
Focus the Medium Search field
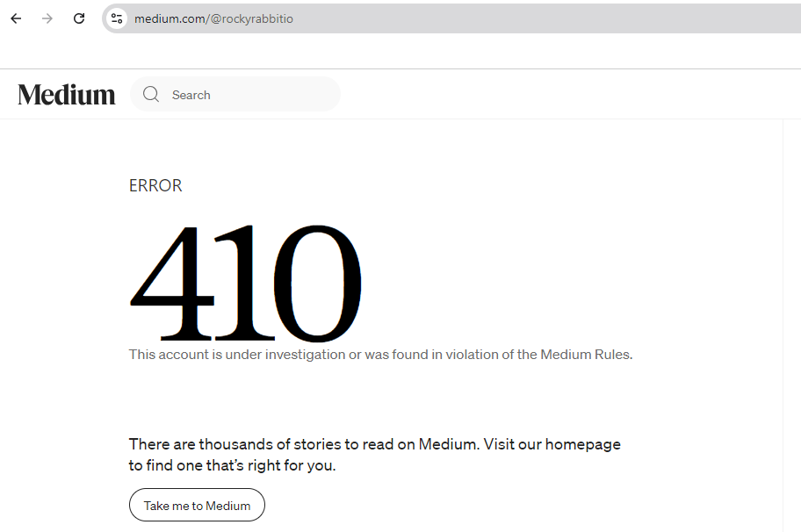click(235, 95)
